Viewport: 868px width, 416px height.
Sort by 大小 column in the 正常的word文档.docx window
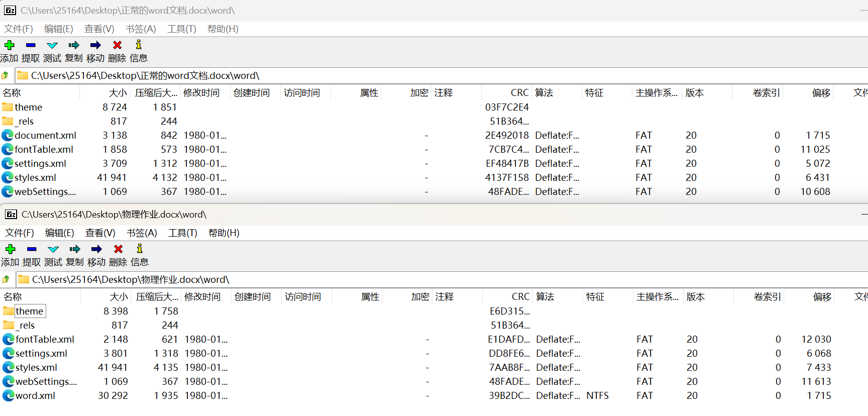pos(118,93)
